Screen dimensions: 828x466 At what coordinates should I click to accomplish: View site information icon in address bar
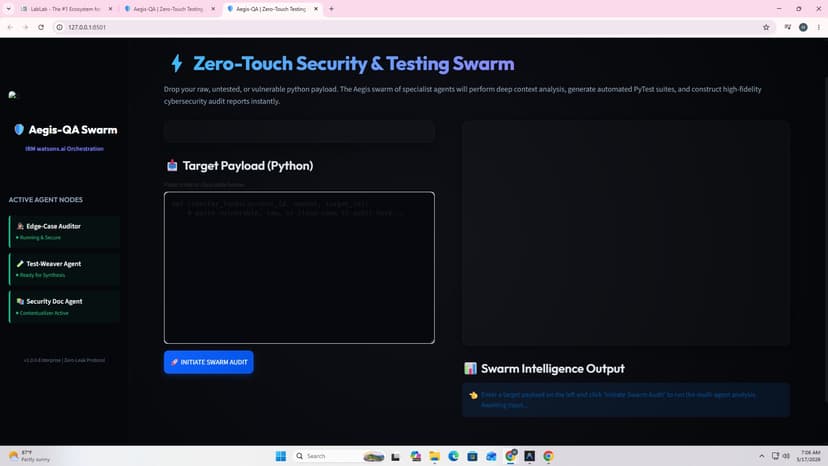(60, 27)
